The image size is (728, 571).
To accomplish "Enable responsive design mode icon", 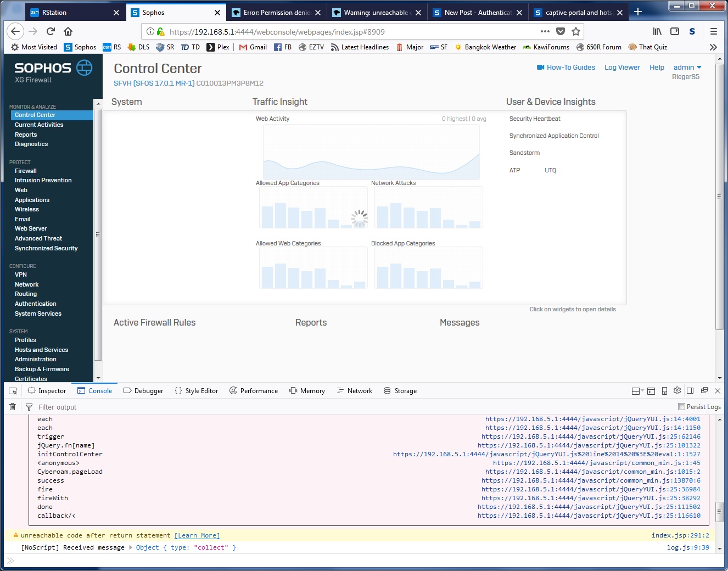I will (664, 391).
